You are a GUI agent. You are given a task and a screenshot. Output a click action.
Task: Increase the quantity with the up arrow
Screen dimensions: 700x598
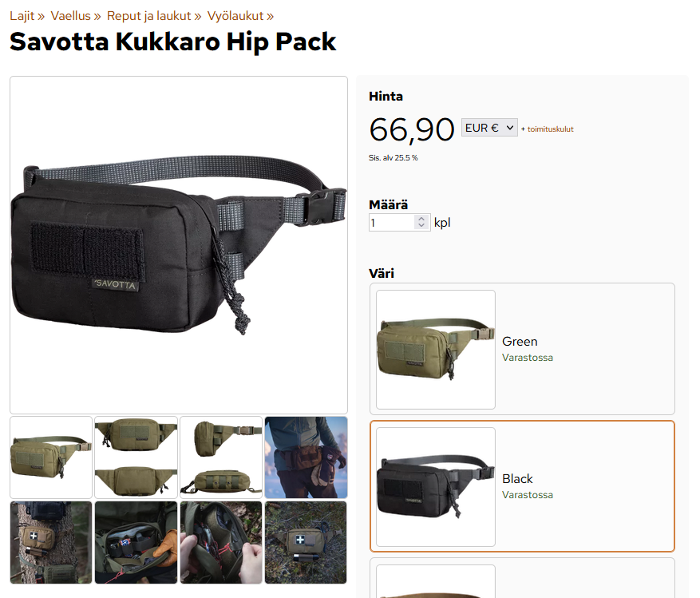(x=421, y=219)
